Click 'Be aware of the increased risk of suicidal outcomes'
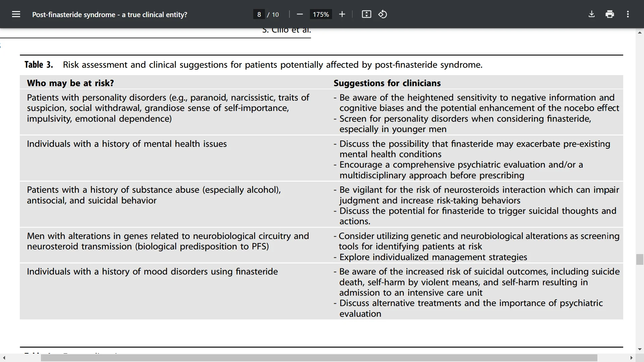This screenshot has width=644, height=362. 477,282
